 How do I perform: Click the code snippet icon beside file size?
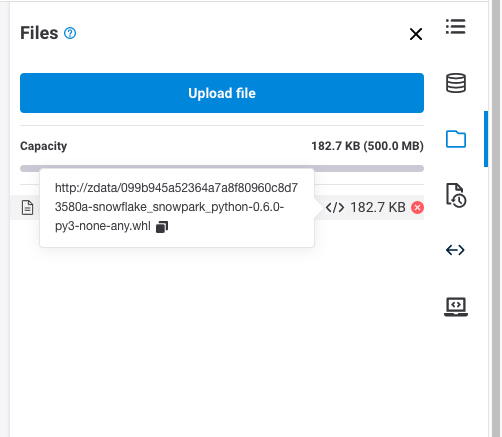(x=335, y=207)
